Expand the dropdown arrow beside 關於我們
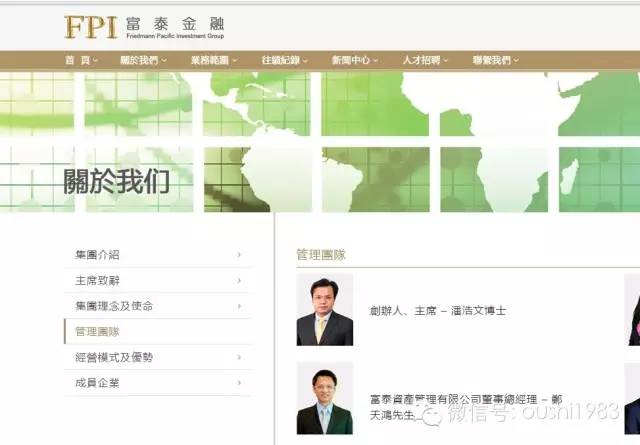Image resolution: width=640 pixels, height=445 pixels. [164, 60]
